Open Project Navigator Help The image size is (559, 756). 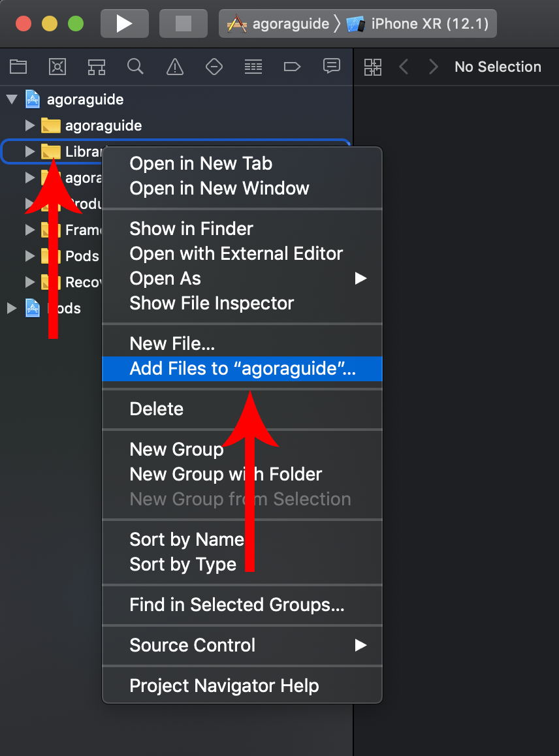242,685
